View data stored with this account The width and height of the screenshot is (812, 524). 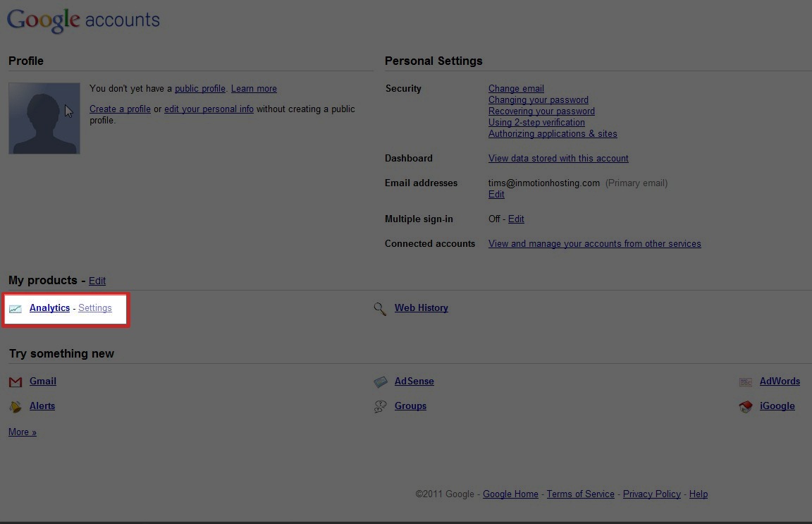[558, 158]
